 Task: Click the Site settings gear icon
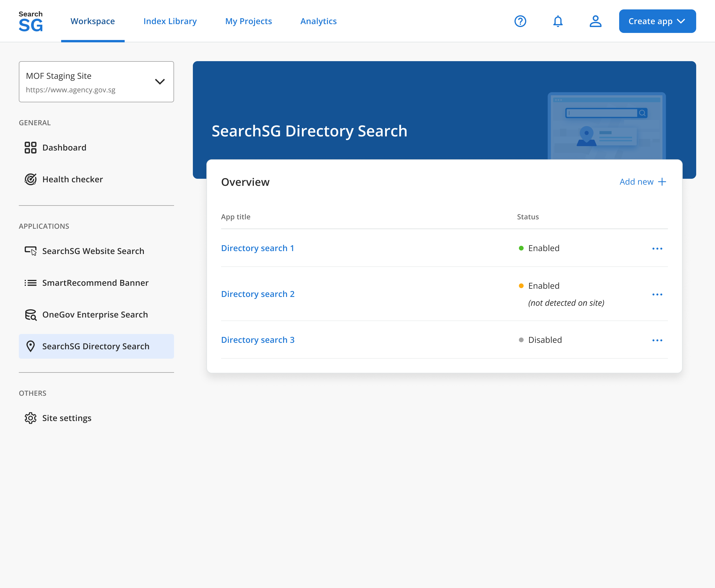click(x=31, y=418)
